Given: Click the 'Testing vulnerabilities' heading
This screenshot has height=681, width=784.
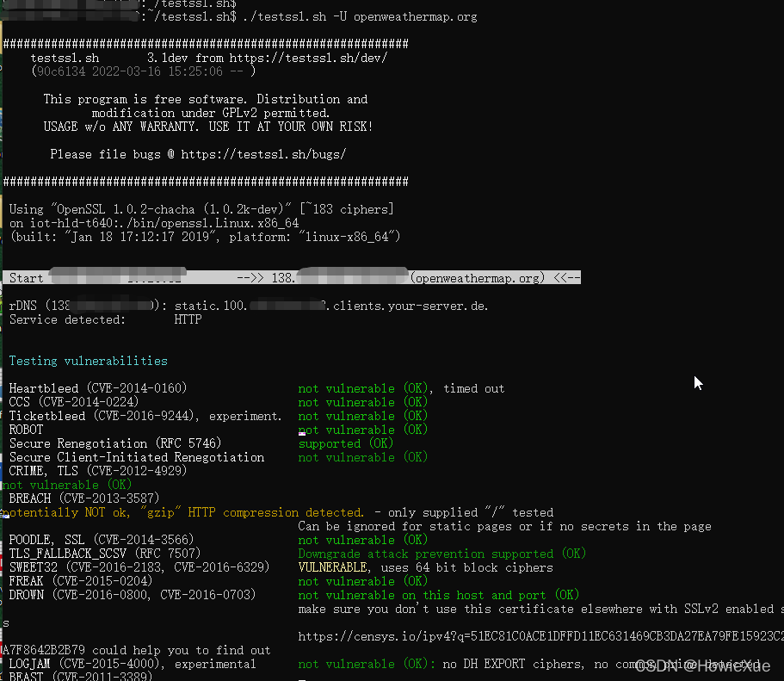Looking at the screenshot, I should pyautogui.click(x=88, y=361).
